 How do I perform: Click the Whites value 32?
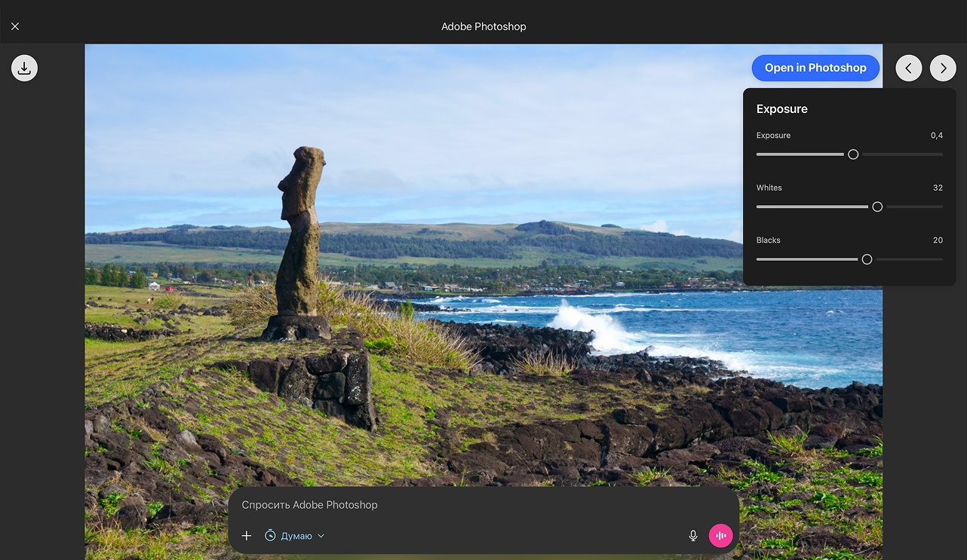point(938,188)
